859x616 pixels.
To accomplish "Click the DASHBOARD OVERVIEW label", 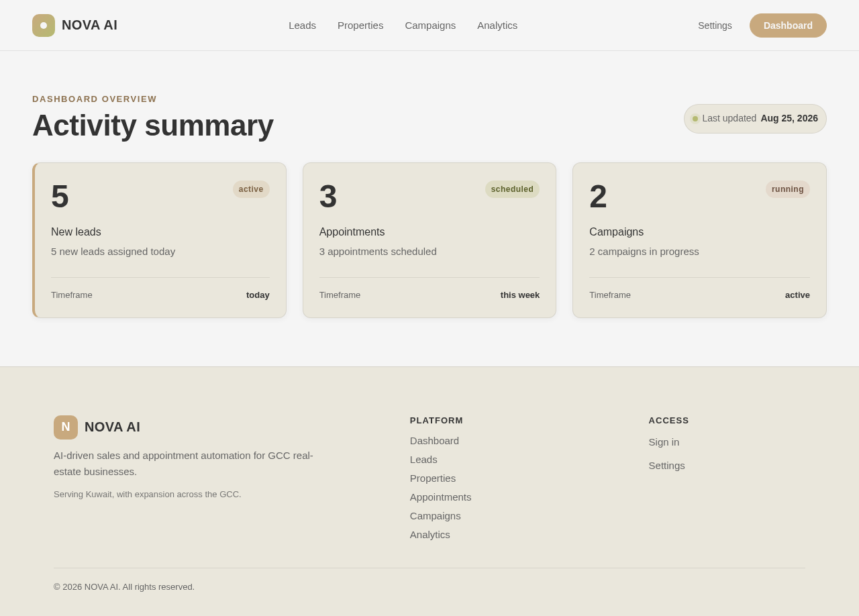I will tap(95, 99).
